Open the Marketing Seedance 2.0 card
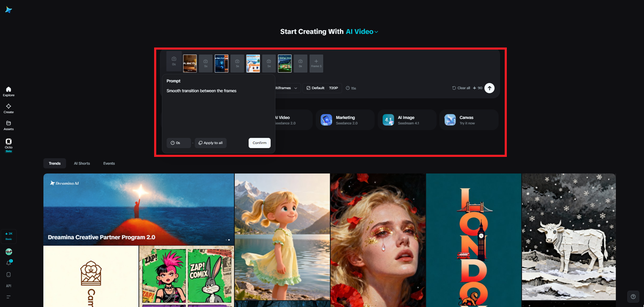The height and width of the screenshot is (307, 644). click(x=345, y=120)
